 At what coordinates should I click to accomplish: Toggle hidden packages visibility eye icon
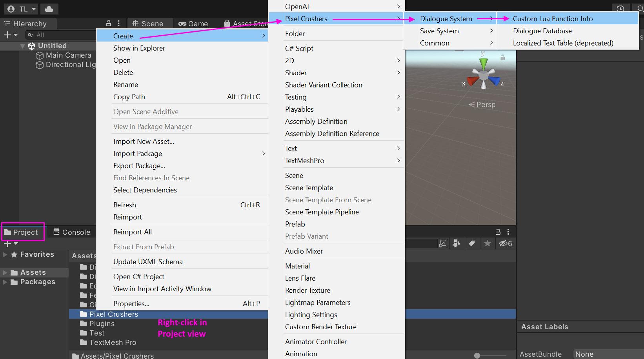[505, 243]
